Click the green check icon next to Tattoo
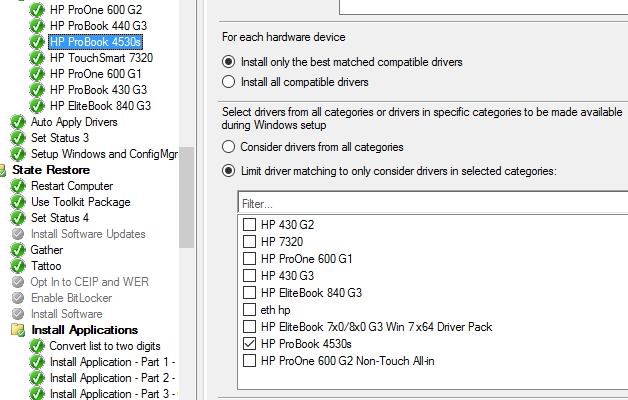Screen dimensions: 628x400 pyautogui.click(x=17, y=266)
